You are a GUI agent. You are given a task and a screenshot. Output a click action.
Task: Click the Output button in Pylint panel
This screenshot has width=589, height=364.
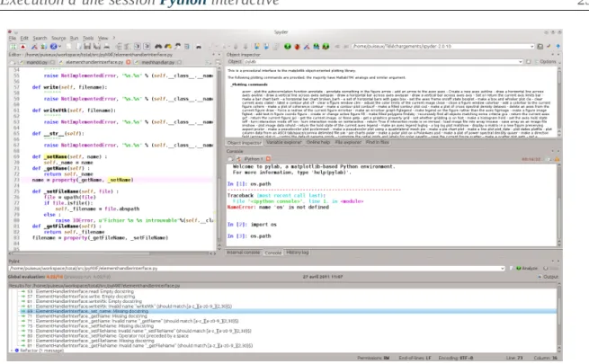[x=548, y=277]
